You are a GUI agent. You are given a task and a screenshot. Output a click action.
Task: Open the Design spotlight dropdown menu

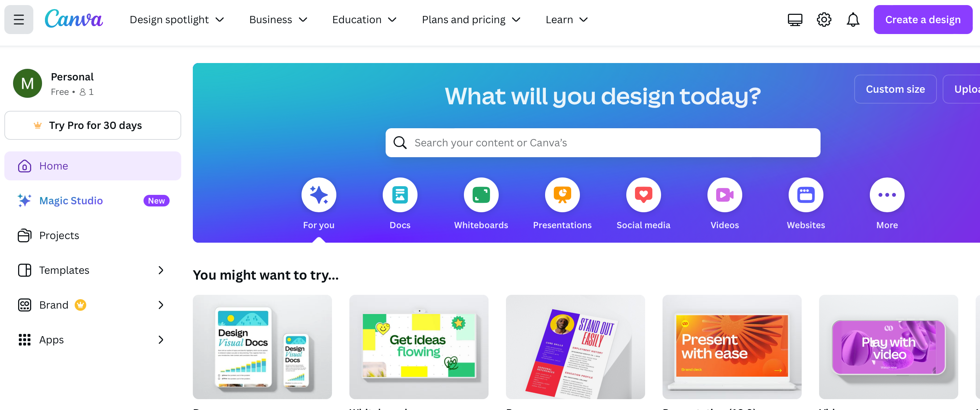pyautogui.click(x=177, y=19)
